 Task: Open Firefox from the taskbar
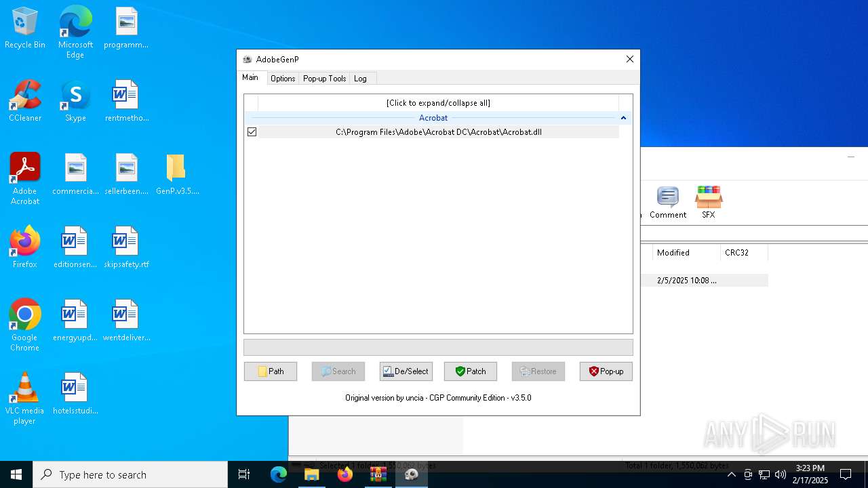click(345, 474)
